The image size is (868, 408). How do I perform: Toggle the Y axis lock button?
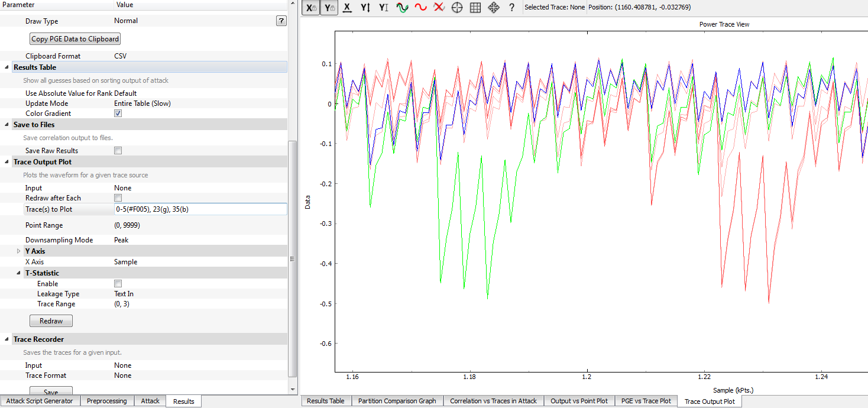pyautogui.click(x=329, y=8)
